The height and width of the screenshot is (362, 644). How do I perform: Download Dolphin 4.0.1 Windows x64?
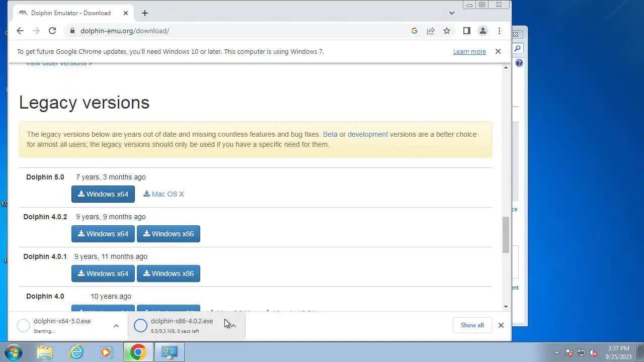(x=103, y=274)
